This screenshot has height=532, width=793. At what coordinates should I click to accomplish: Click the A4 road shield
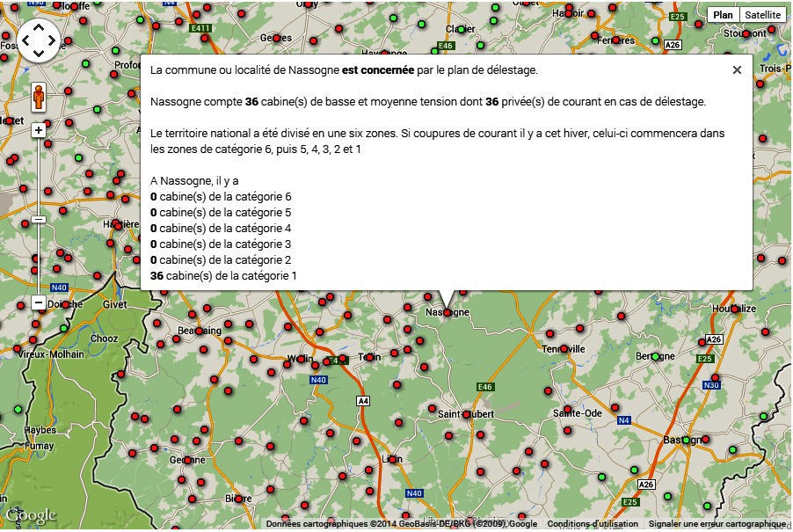(x=363, y=401)
